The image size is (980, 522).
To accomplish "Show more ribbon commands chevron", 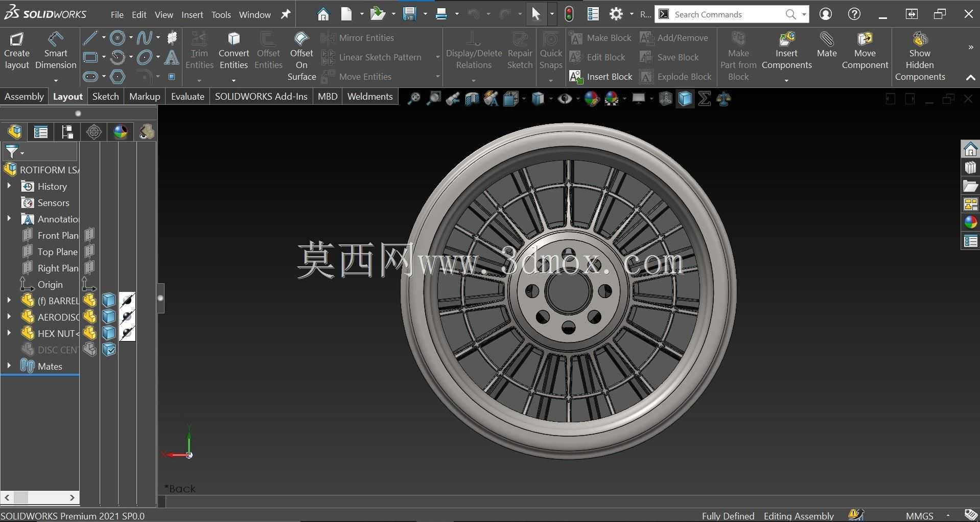I will click(x=970, y=47).
